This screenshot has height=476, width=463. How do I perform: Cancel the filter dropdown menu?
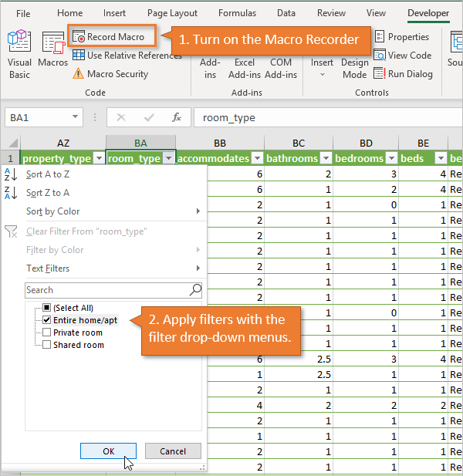172,451
